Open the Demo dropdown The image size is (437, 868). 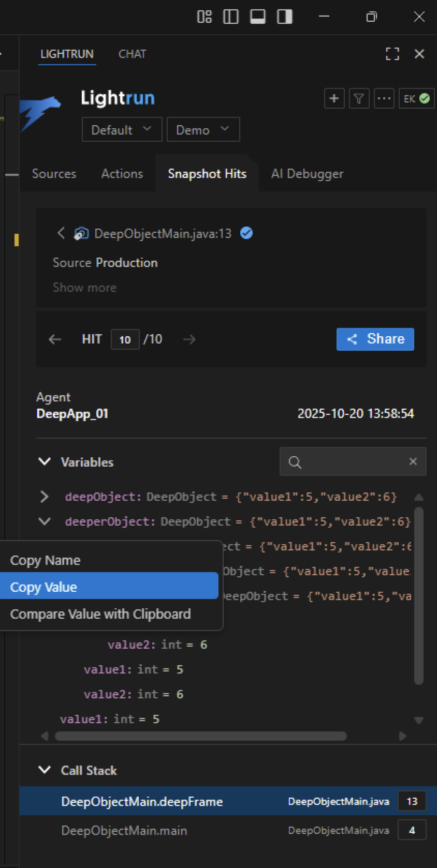[x=203, y=129]
